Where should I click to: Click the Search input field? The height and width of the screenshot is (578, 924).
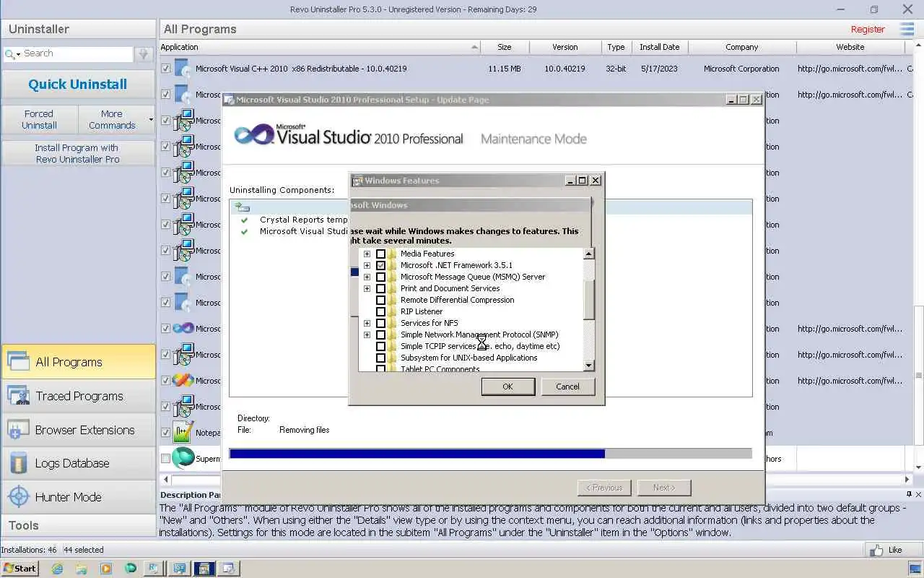(x=77, y=53)
